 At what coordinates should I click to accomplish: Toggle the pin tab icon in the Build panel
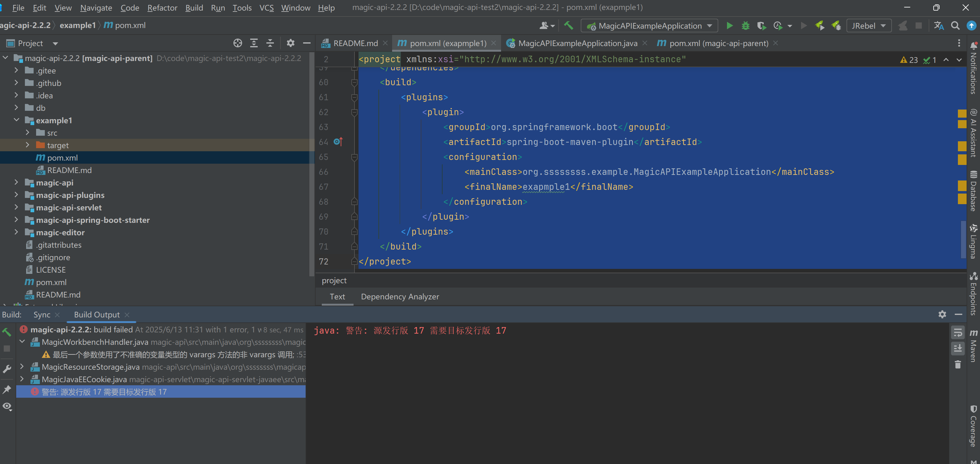[x=7, y=389]
